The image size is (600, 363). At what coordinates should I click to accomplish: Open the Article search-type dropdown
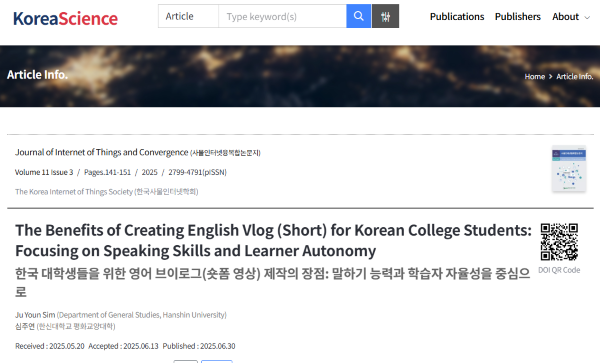[x=188, y=16]
